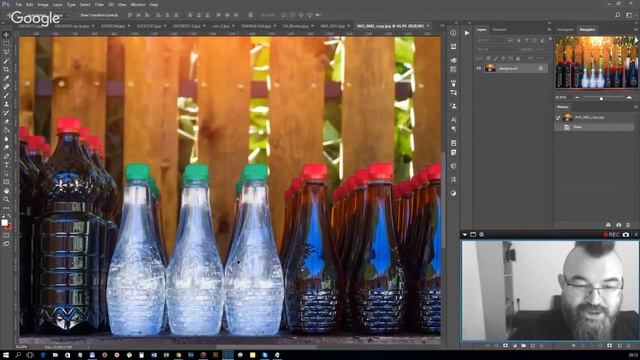
Task: Toggle lock all in Layers panel
Action: tap(518, 58)
